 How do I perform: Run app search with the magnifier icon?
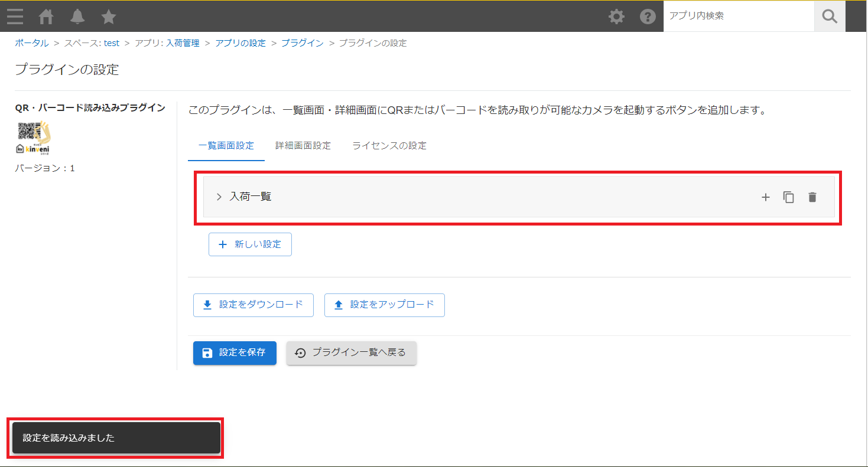pyautogui.click(x=829, y=17)
